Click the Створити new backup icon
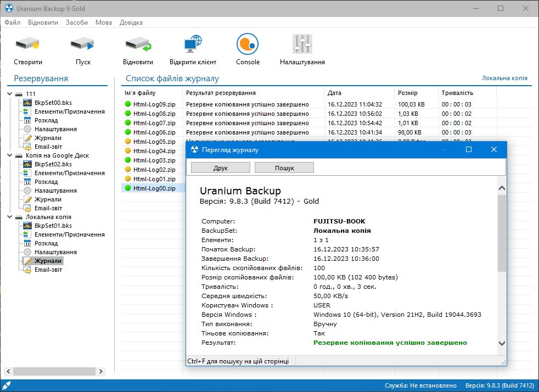The height and width of the screenshot is (392, 539). pos(27,44)
